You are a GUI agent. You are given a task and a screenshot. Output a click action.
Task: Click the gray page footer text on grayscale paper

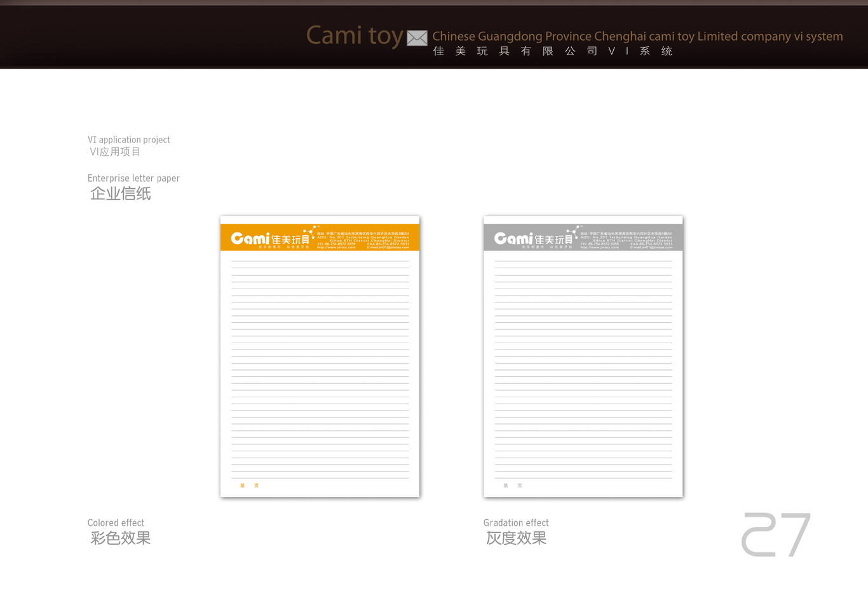(x=513, y=486)
